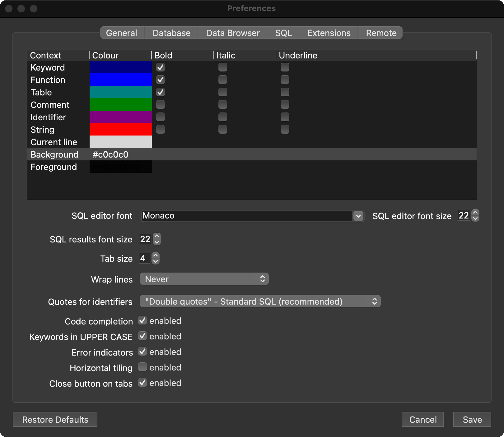Image resolution: width=504 pixels, height=437 pixels.
Task: Switch to the Remote tab
Action: [381, 33]
